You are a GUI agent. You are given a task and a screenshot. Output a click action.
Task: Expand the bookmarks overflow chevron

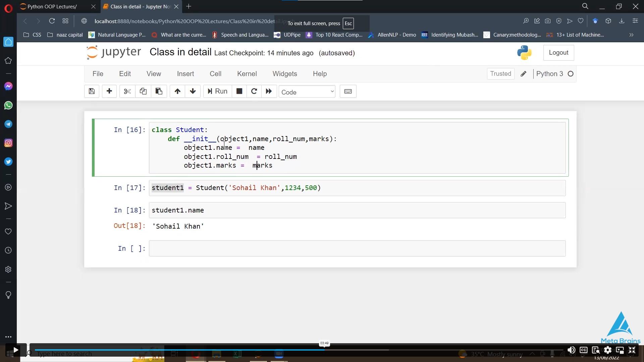point(631,35)
